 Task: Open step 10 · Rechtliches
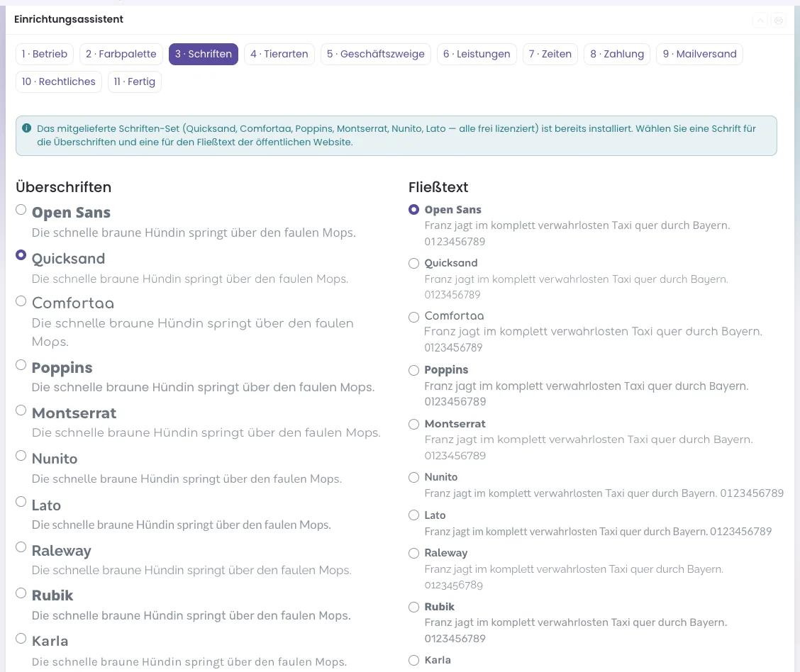tap(59, 82)
